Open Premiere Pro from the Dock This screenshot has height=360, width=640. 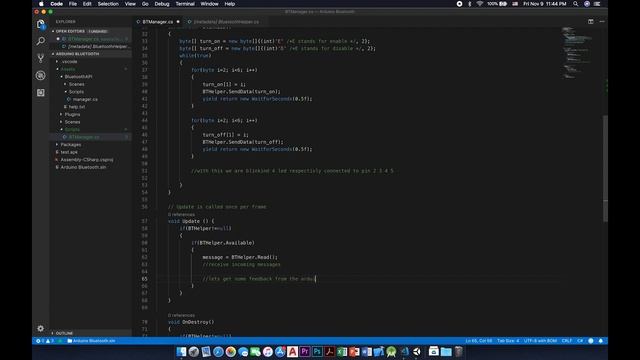coord(304,351)
